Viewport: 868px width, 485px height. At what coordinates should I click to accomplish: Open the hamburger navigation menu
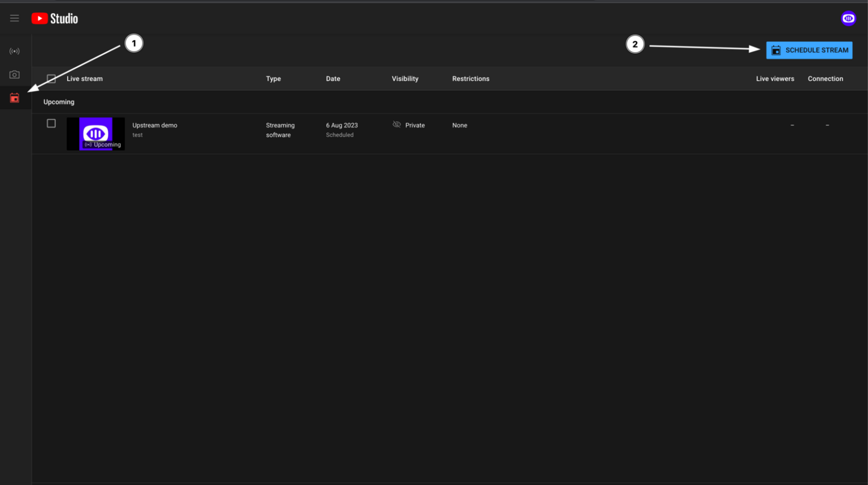pos(14,18)
